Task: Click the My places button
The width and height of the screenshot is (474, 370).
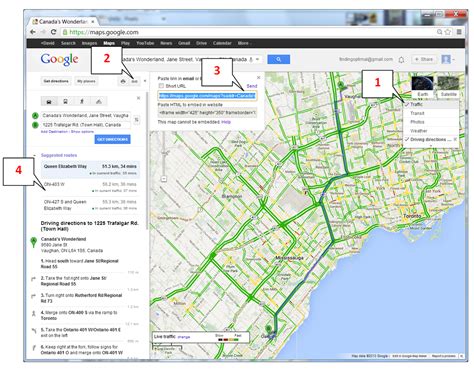Action: [86, 81]
